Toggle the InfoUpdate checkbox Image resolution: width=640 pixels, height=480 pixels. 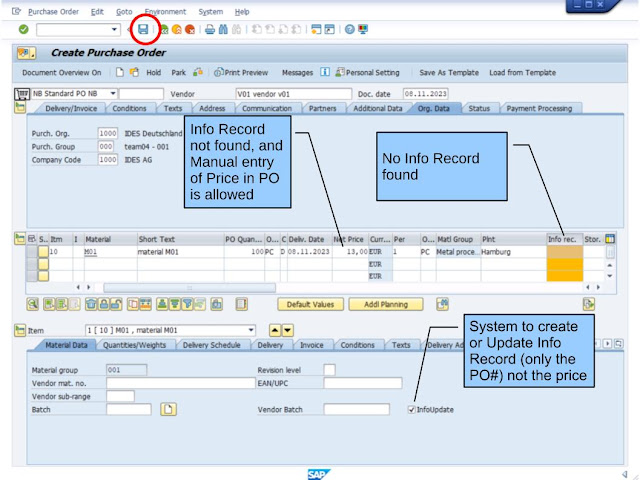pyautogui.click(x=411, y=409)
